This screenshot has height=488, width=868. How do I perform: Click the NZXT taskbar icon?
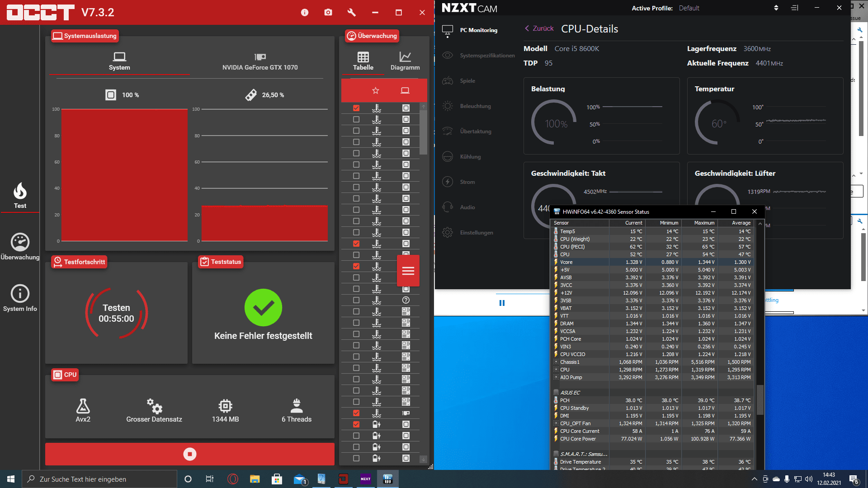coord(366,479)
